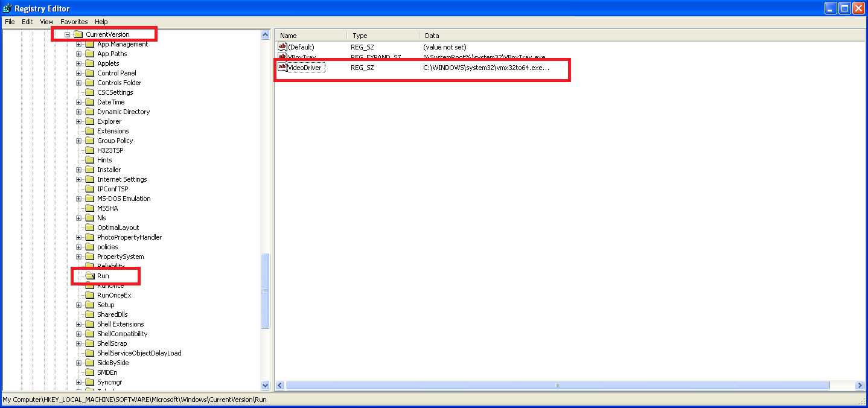Click the Internet Settings folder icon
The height and width of the screenshot is (408, 868).
(90, 179)
